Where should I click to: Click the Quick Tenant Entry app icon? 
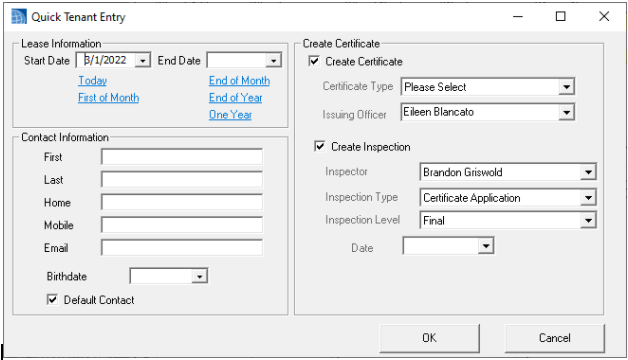pos(18,17)
